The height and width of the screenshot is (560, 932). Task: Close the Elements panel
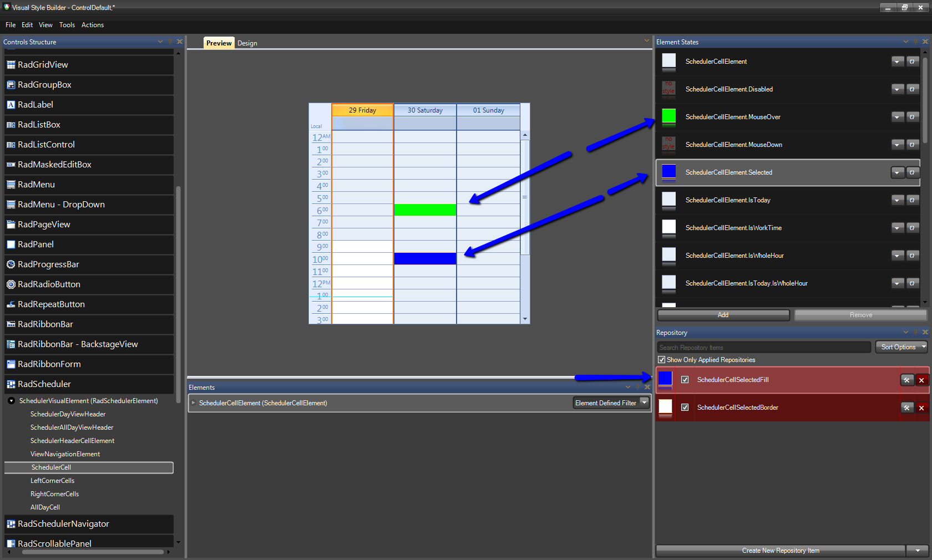(x=647, y=387)
